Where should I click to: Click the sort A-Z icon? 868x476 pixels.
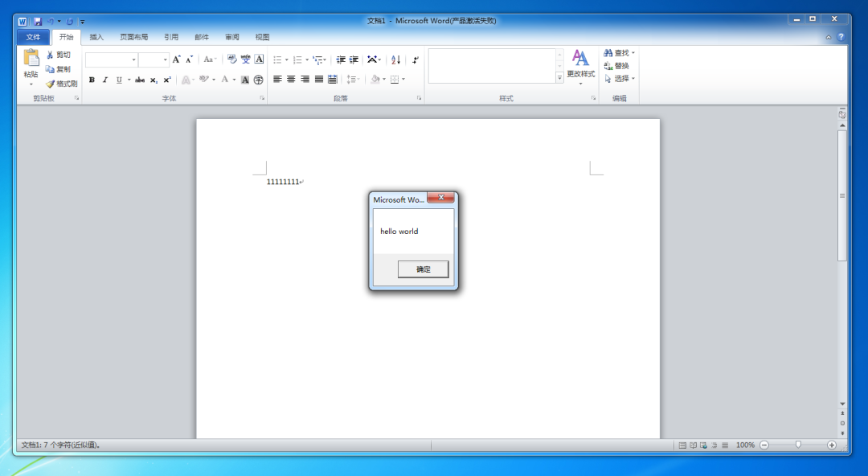click(x=395, y=59)
